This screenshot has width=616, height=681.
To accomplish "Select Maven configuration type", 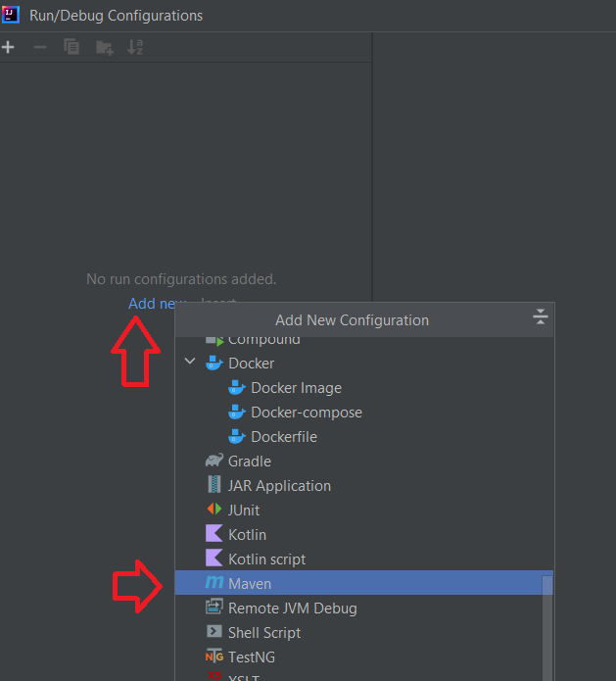I will 364,583.
